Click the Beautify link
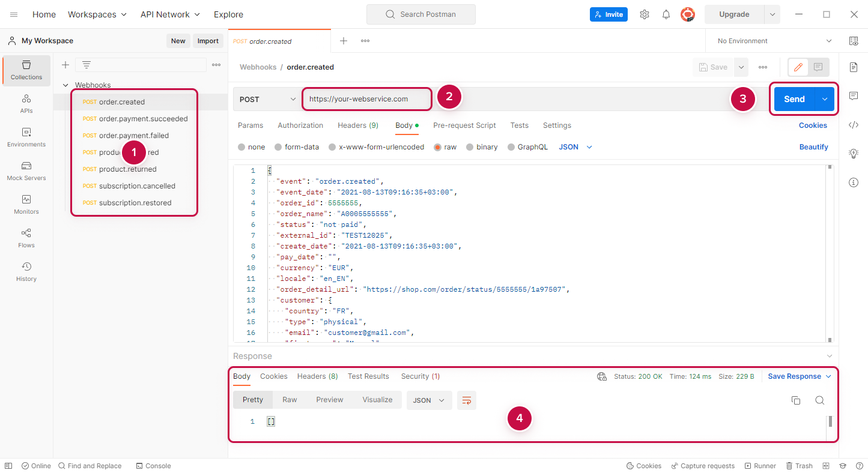Viewport: 868px width, 473px height. [813, 147]
